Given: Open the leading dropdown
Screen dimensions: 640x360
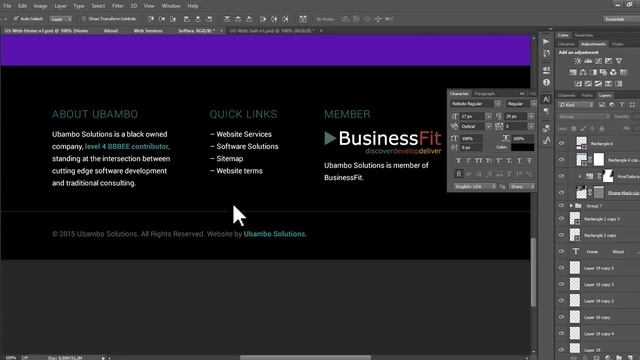Looking at the screenshot, I should pyautogui.click(x=531, y=116).
